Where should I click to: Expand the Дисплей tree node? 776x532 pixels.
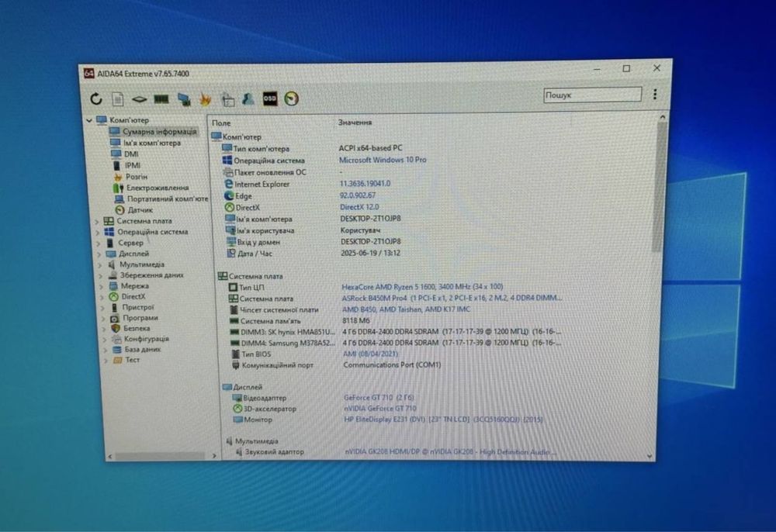99,254
